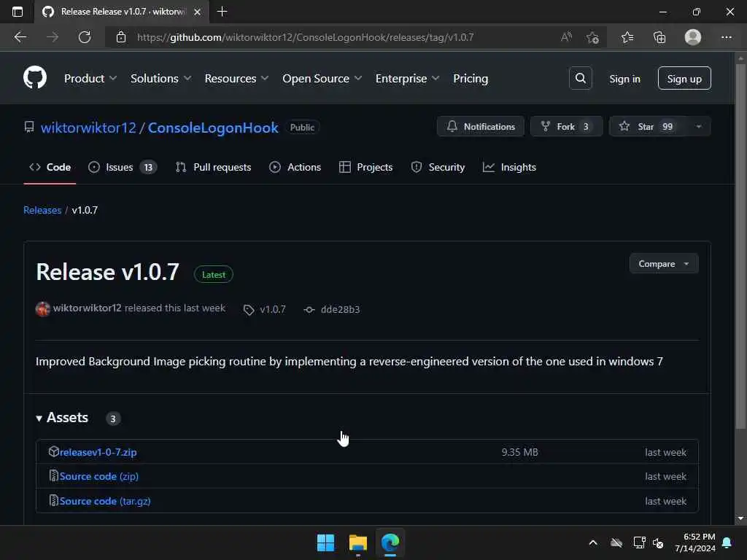747x560 pixels.
Task: Collapse the Assets section triangle
Action: [39, 418]
